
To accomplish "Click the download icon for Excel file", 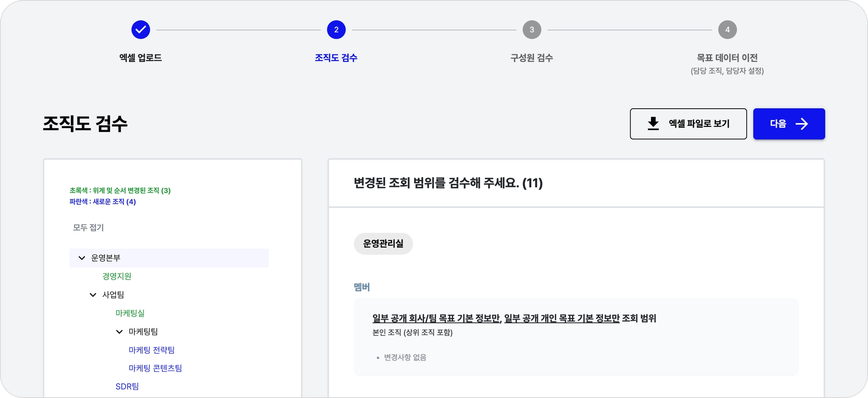I will tap(653, 123).
